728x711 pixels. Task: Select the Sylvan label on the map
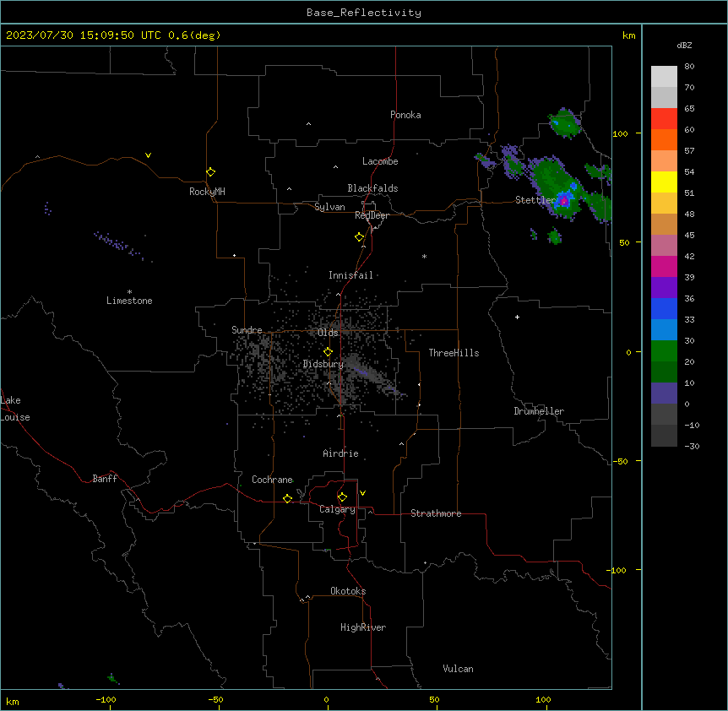pyautogui.click(x=329, y=207)
